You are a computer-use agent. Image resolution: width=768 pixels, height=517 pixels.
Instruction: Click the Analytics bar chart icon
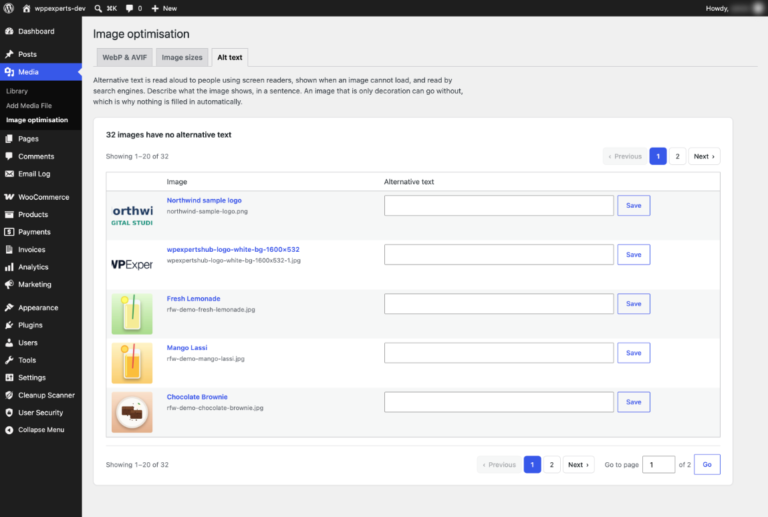tap(9, 267)
